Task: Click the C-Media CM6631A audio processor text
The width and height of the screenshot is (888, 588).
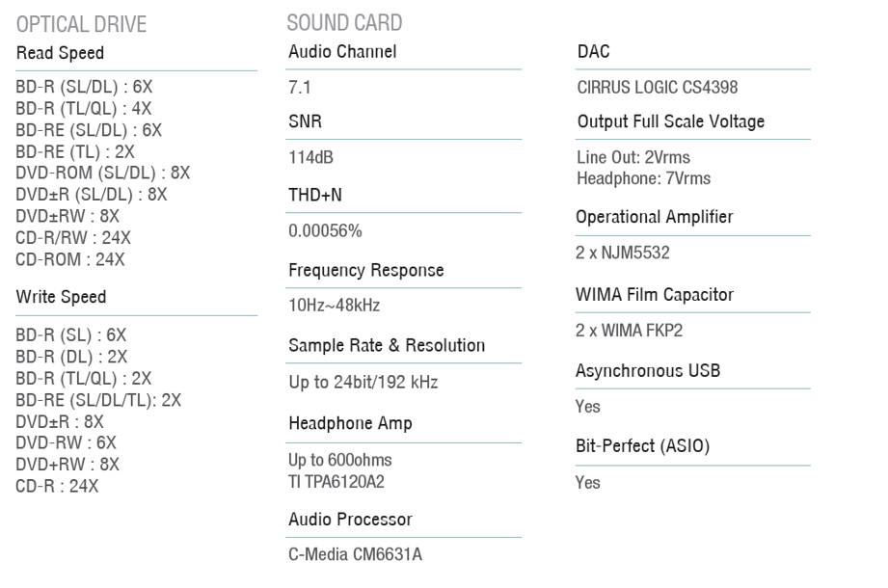Action: (355, 554)
